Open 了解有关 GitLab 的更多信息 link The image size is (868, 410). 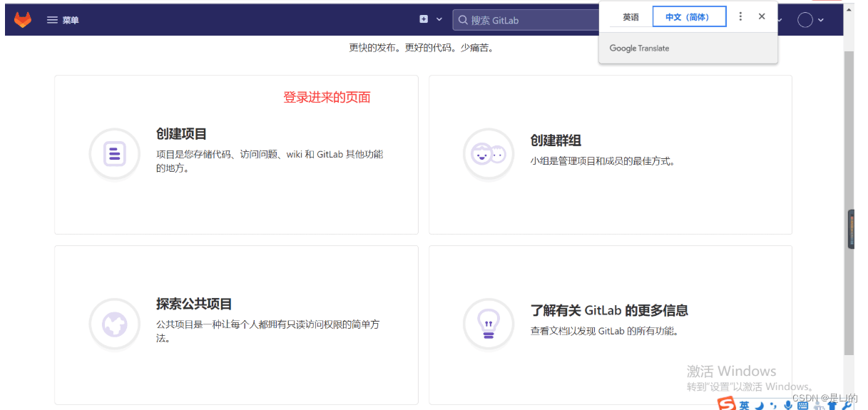(x=609, y=310)
